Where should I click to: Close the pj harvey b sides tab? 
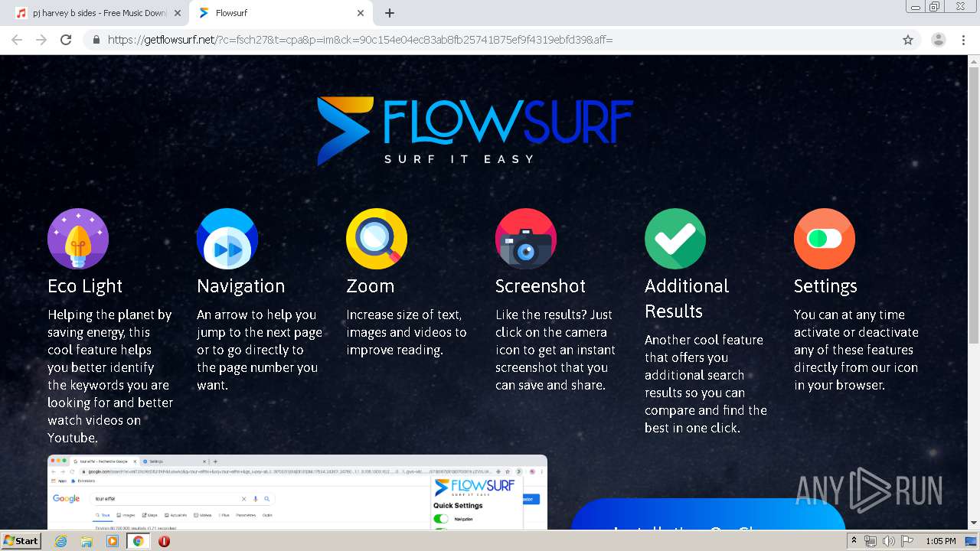pos(178,13)
